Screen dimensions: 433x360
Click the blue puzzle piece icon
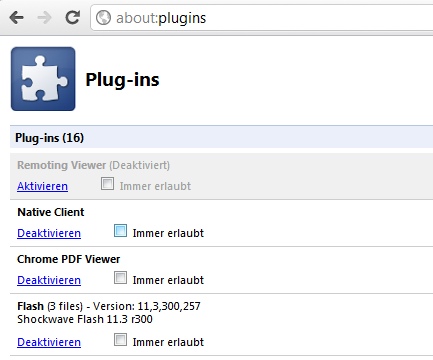pos(43,79)
